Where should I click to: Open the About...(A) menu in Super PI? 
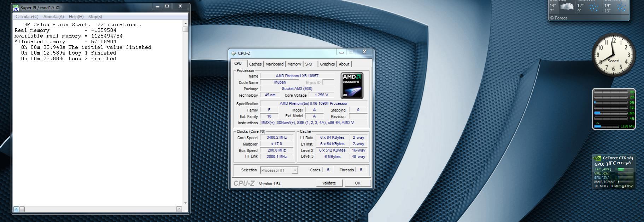[54, 17]
